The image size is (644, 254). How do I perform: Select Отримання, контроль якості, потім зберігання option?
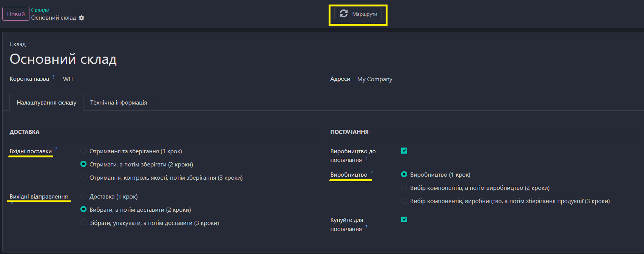[x=83, y=177]
